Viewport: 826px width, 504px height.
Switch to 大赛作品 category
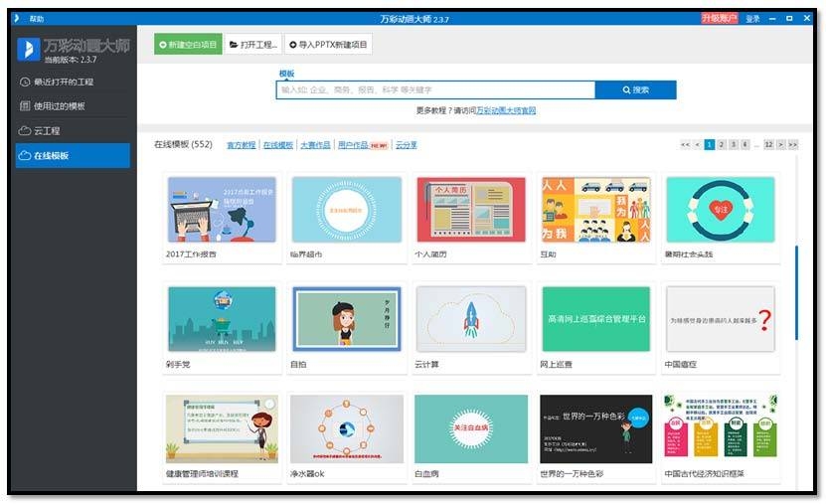click(x=314, y=145)
